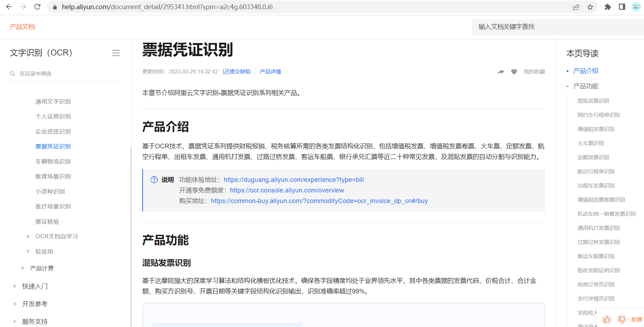Open 教育场景识别 in sidebar
This screenshot has width=644, height=327.
[53, 176]
